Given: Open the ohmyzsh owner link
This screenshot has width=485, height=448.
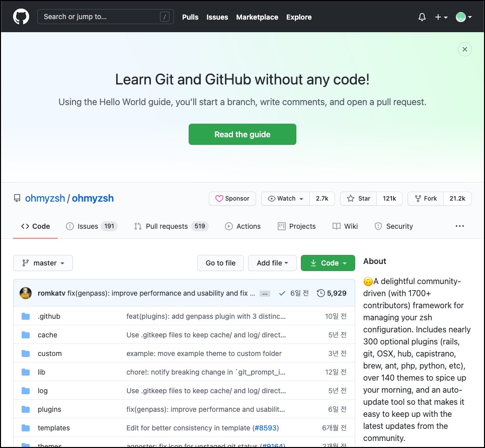Looking at the screenshot, I should coord(45,198).
